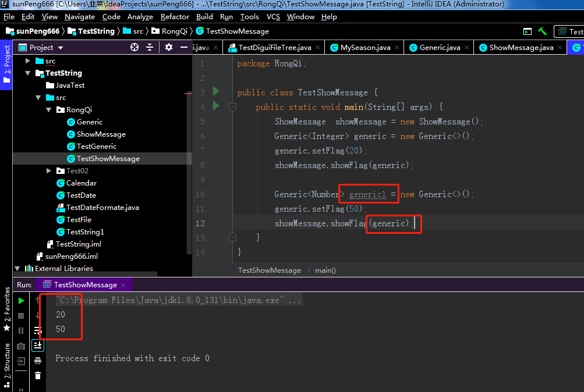This screenshot has width=584, height=392.
Task: Toggle the 2: Favorites tool window button
Action: pyautogui.click(x=7, y=309)
